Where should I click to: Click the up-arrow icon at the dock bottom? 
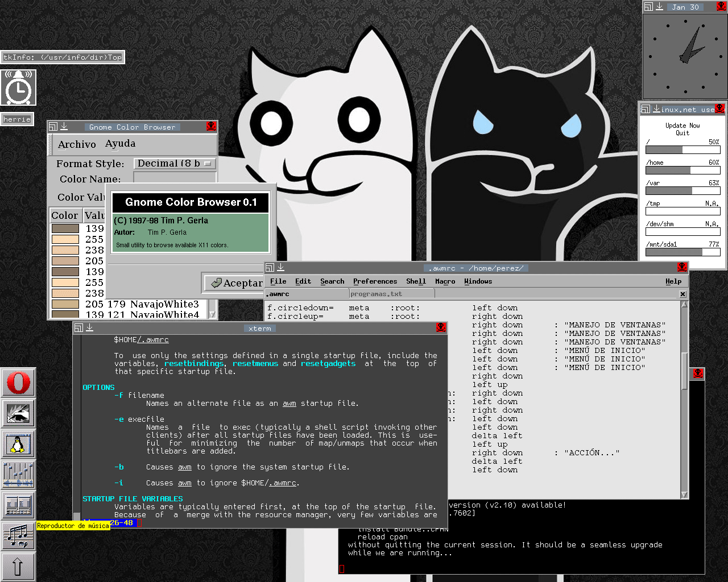[x=18, y=567]
